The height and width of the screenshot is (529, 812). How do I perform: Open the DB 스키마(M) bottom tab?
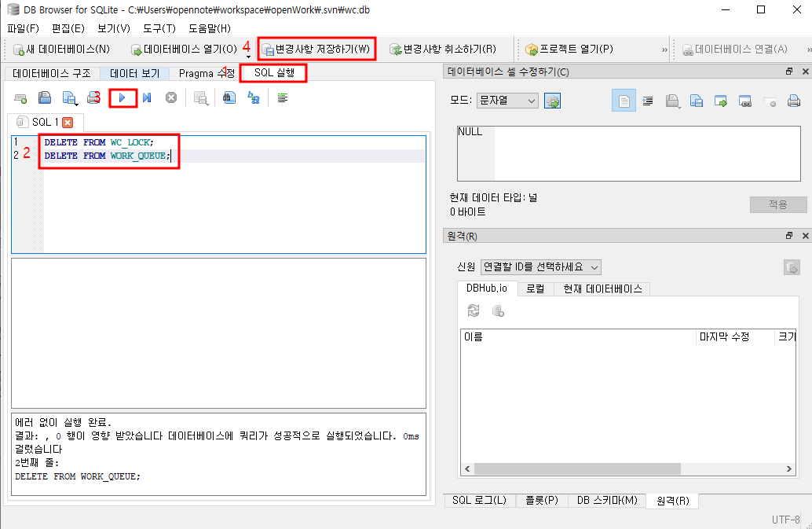pyautogui.click(x=607, y=501)
